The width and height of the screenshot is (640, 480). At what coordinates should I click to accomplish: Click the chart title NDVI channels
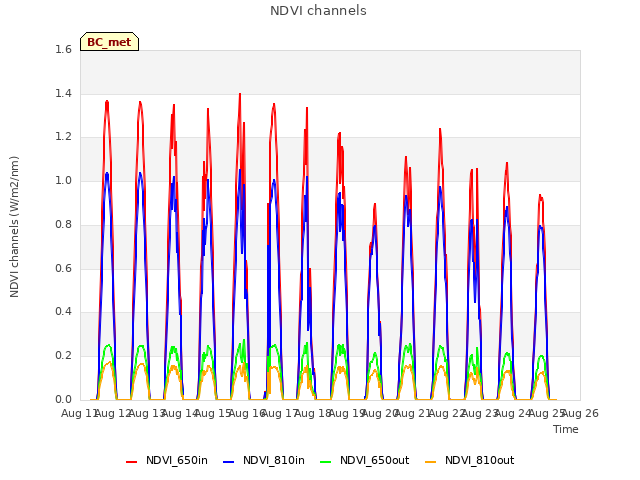[x=318, y=11]
